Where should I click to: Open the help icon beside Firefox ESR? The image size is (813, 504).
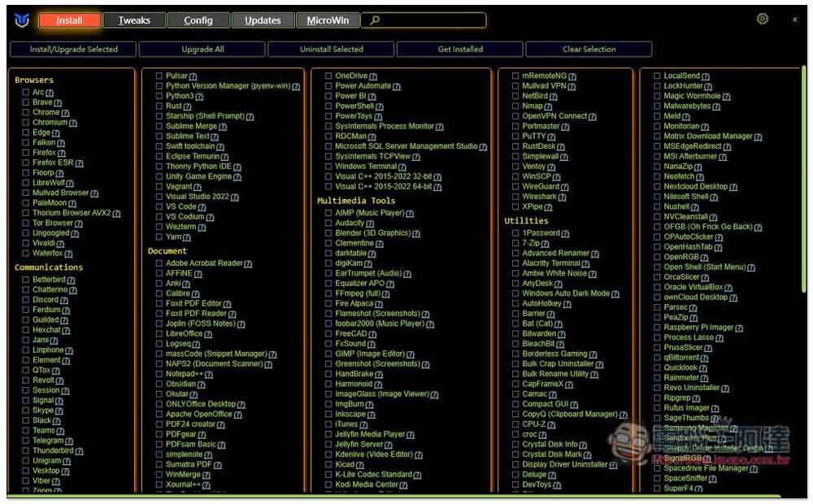click(80, 163)
